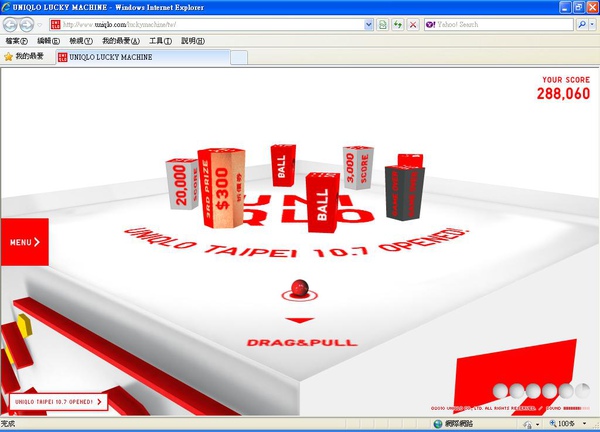Click the 我的最愛 favorites star button
The height and width of the screenshot is (432, 600).
24,57
